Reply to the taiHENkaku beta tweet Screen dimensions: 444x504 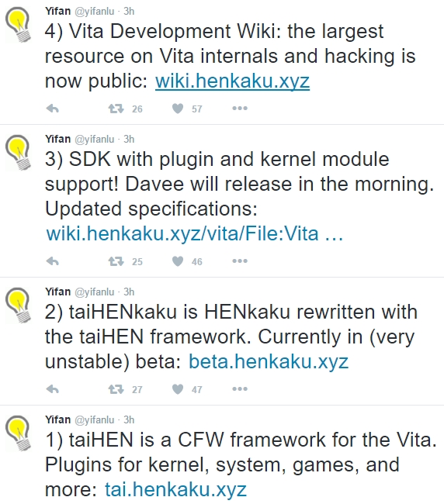tap(53, 389)
